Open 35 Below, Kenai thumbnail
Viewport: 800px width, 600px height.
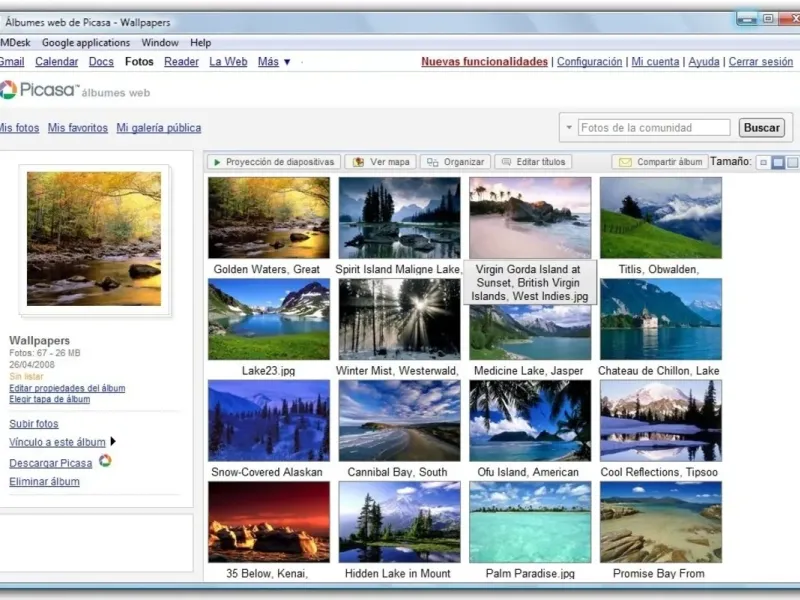click(x=269, y=522)
